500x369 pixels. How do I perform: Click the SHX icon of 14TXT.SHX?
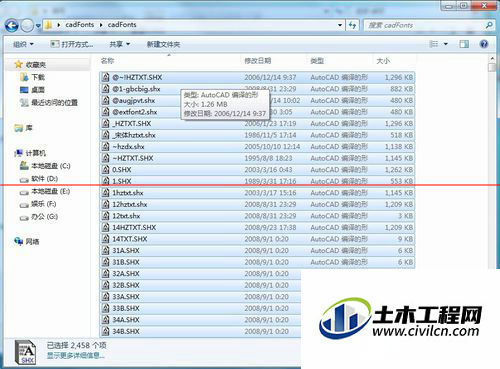[106, 239]
